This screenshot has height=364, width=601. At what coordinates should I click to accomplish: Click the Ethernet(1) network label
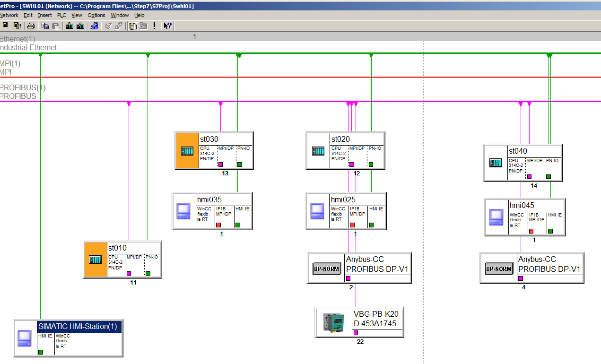17,39
